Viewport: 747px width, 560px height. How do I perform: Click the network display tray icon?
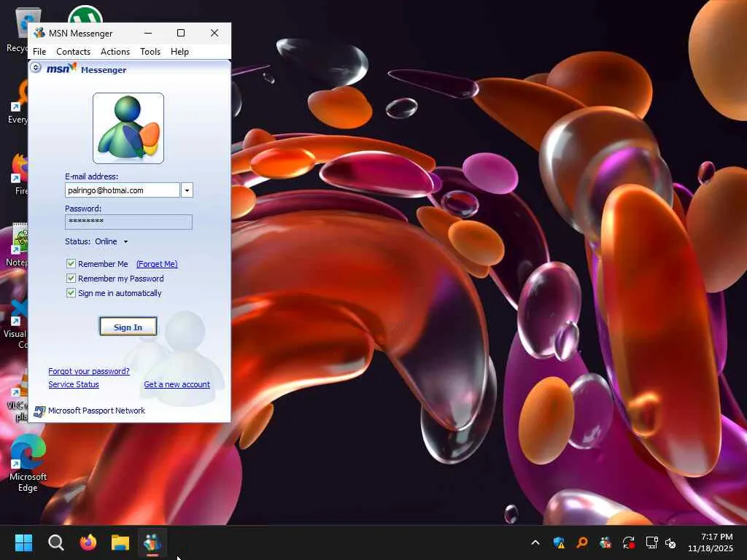pyautogui.click(x=651, y=542)
